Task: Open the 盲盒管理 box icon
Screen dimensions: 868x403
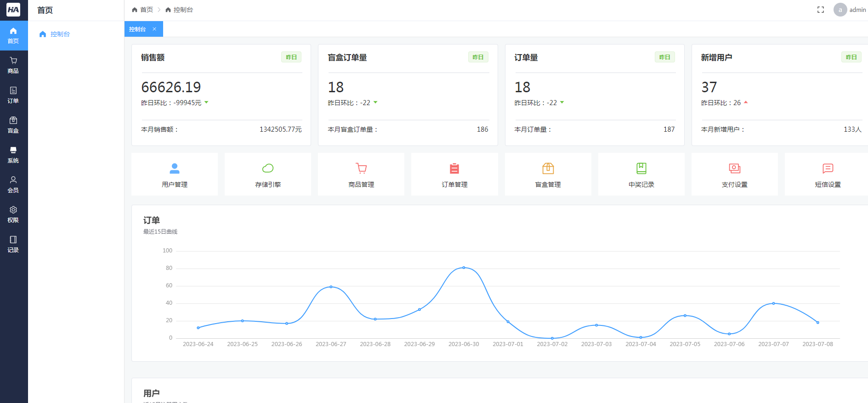Action: pyautogui.click(x=548, y=168)
